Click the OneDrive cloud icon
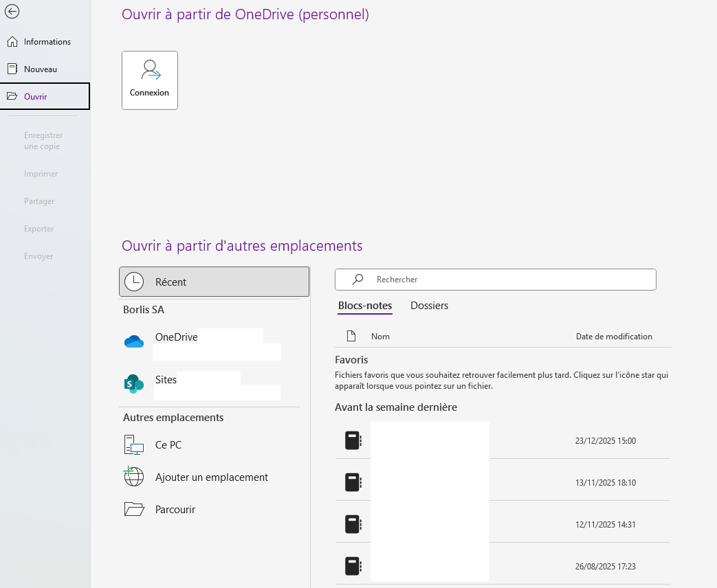 [134, 341]
